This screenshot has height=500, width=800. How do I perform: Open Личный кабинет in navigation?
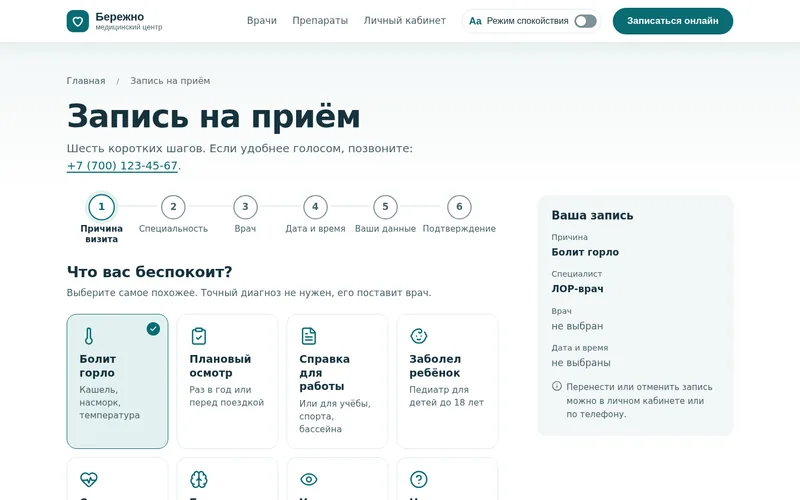pos(405,21)
